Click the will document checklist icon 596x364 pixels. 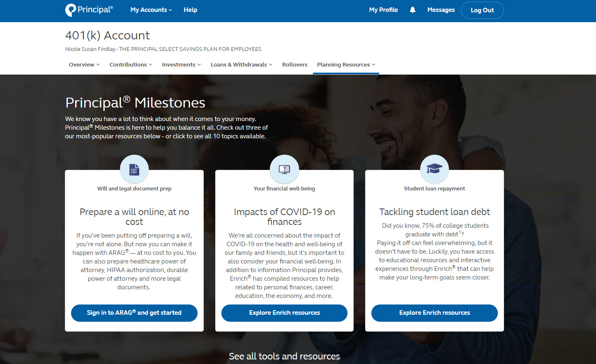(134, 169)
